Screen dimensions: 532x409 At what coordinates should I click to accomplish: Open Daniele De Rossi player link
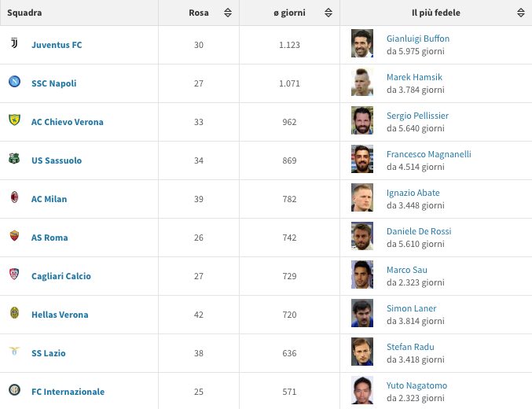point(419,231)
